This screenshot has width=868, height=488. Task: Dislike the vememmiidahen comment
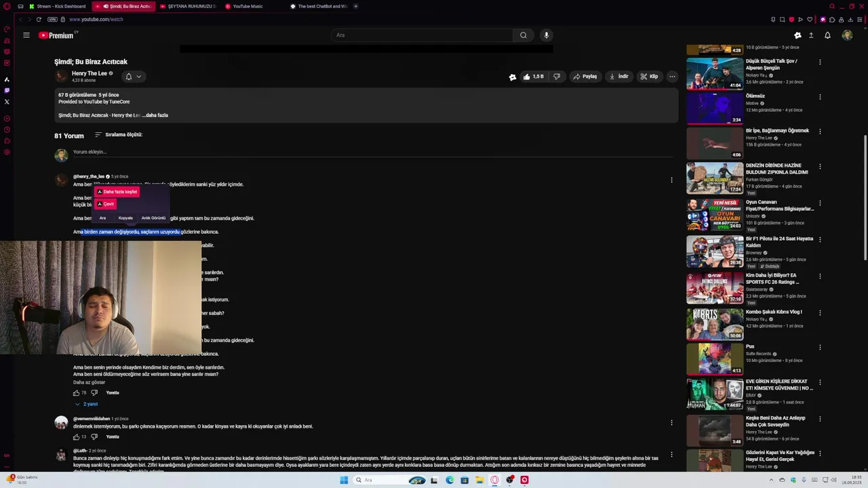(x=94, y=436)
